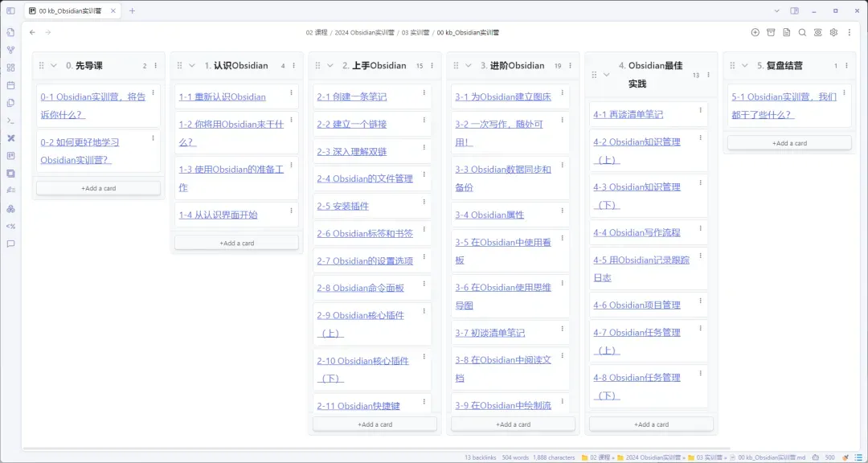Image resolution: width=868 pixels, height=463 pixels.
Task: Click breadcrumb 2024 Obsidian实训营 in header
Action: [x=365, y=33]
